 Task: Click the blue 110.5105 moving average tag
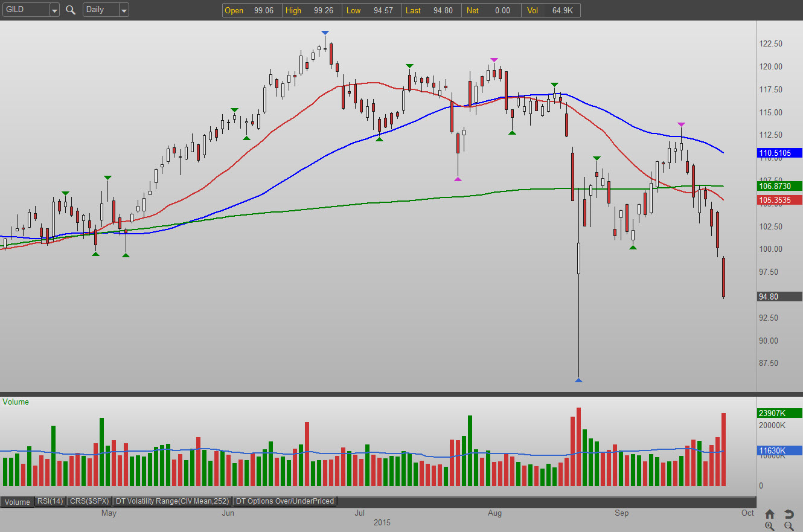pos(780,153)
